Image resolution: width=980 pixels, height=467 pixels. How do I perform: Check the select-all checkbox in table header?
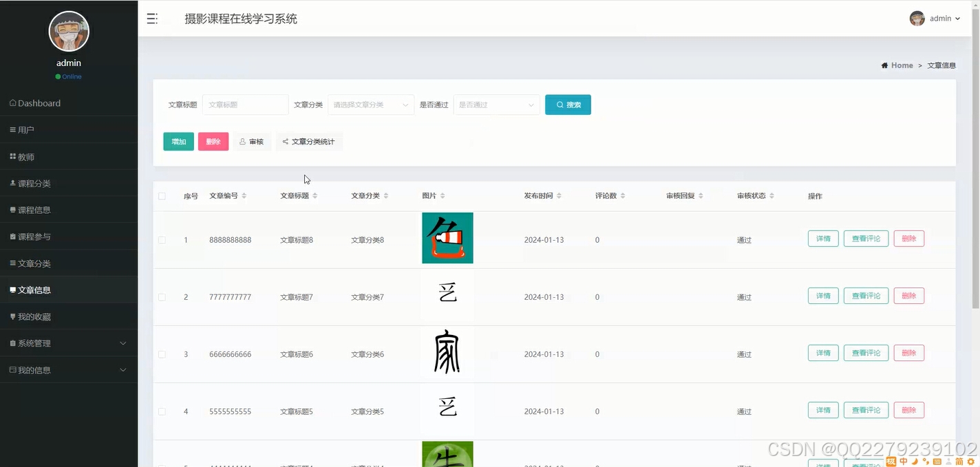tap(162, 195)
